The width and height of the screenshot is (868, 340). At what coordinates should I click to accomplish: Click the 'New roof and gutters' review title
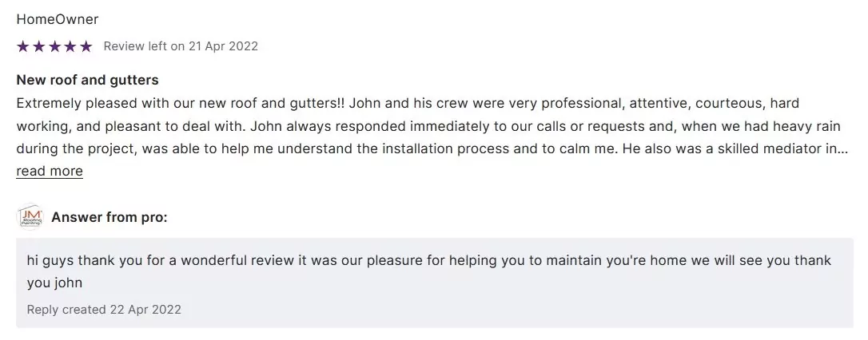coord(87,80)
